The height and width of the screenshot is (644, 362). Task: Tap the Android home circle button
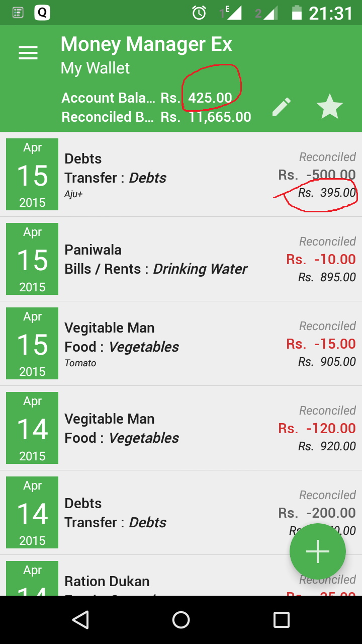tap(181, 620)
